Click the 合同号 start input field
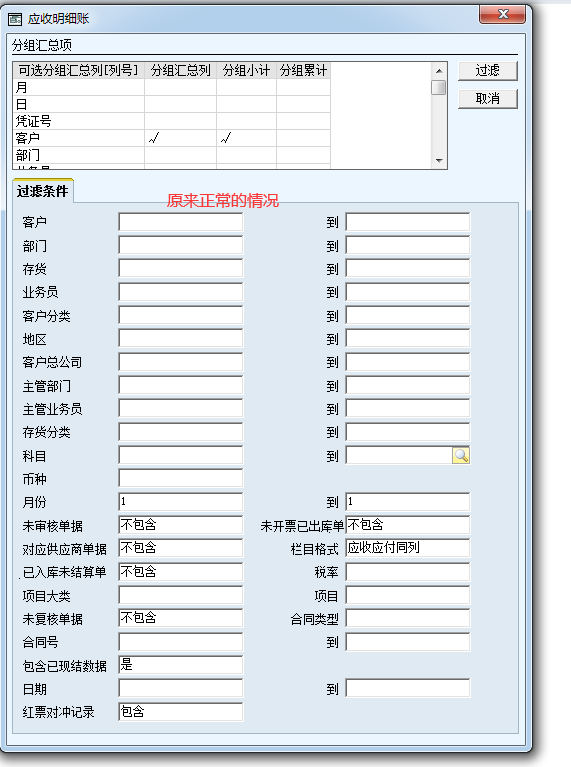Screen dimensions: 571x767 point(181,641)
